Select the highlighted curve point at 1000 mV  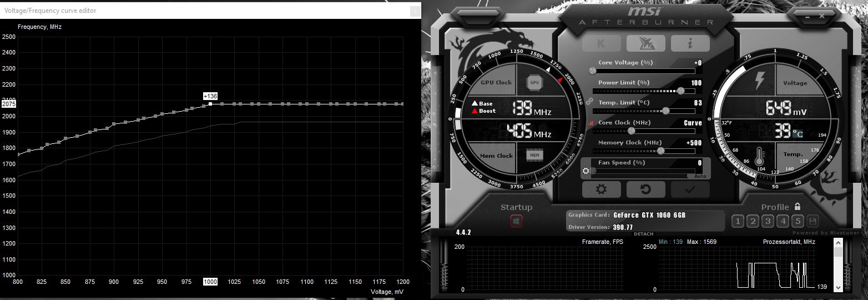(x=210, y=104)
